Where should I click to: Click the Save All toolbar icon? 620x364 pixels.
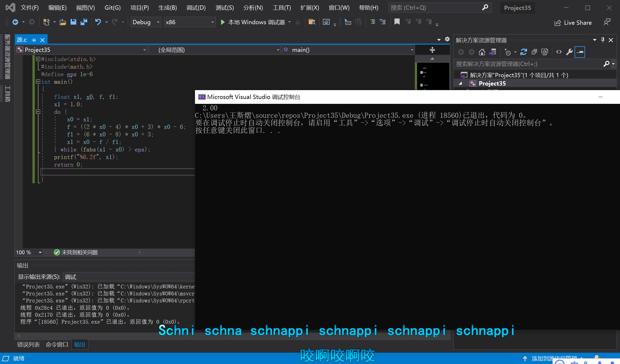84,22
